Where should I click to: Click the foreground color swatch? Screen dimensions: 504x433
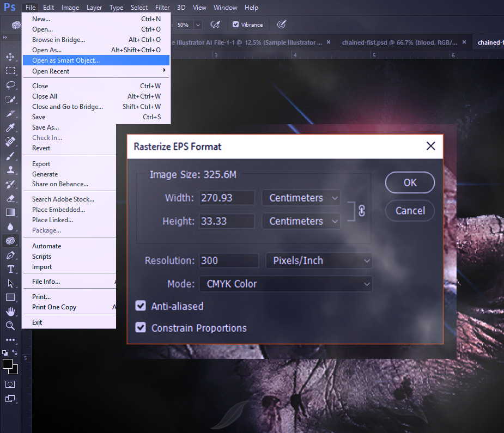[8, 364]
